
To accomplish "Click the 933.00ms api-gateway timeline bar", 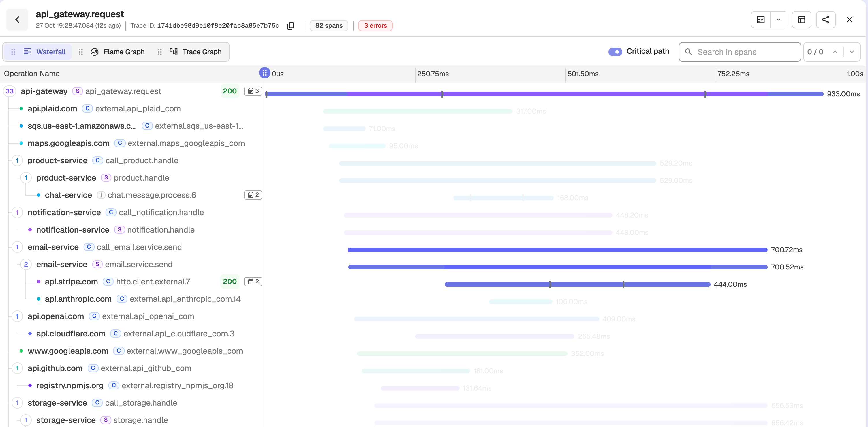I will click(x=544, y=94).
